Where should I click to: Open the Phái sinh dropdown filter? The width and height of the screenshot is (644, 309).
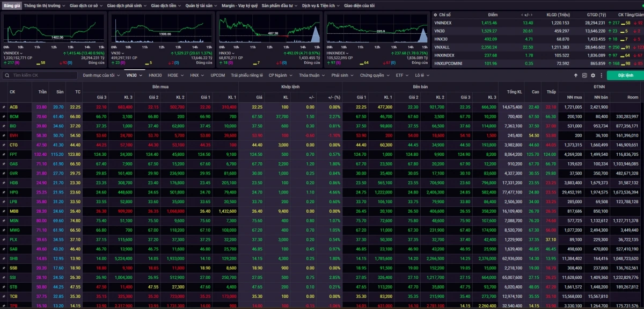(341, 75)
